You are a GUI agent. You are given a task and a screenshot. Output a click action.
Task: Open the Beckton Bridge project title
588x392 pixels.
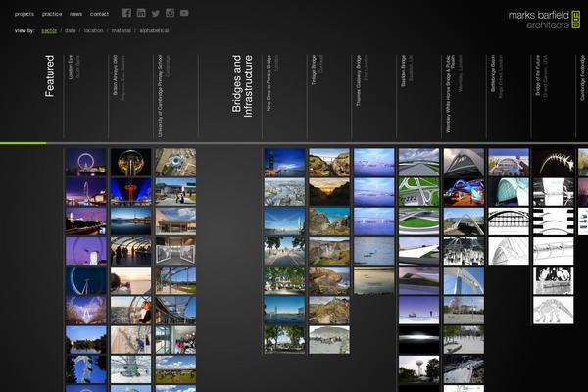(x=404, y=71)
